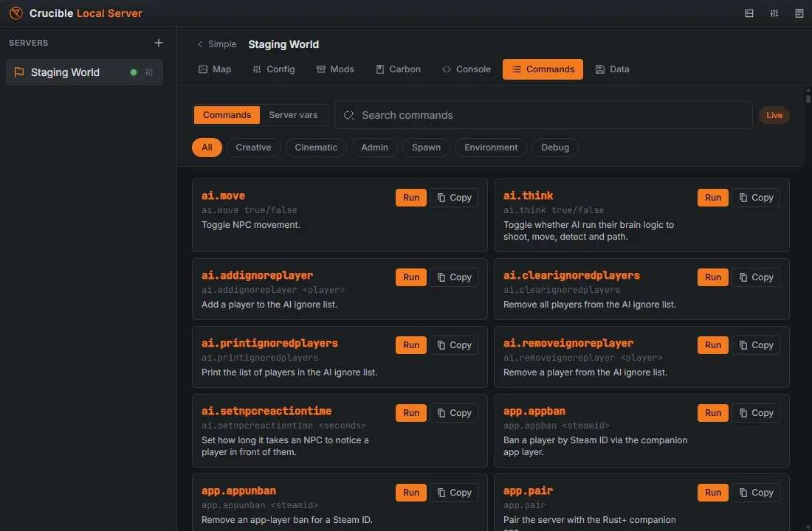Open the sliders settings icon in title bar
812x531 pixels.
pos(774,13)
